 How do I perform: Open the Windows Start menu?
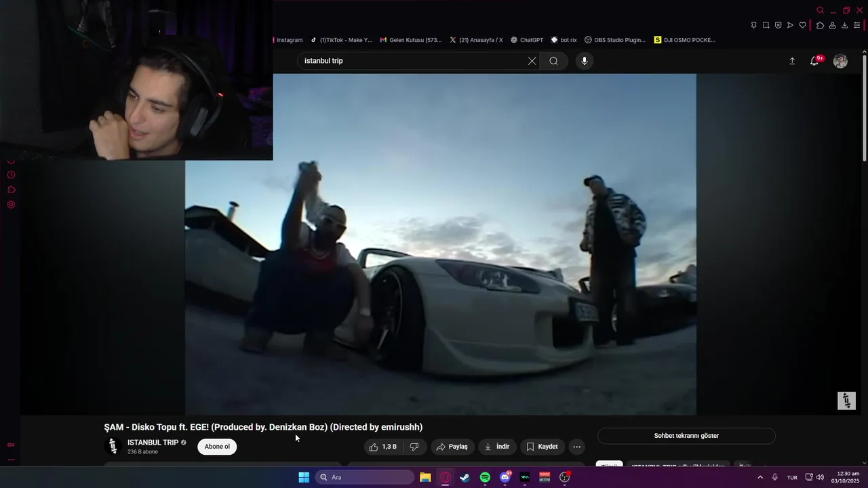click(x=304, y=477)
